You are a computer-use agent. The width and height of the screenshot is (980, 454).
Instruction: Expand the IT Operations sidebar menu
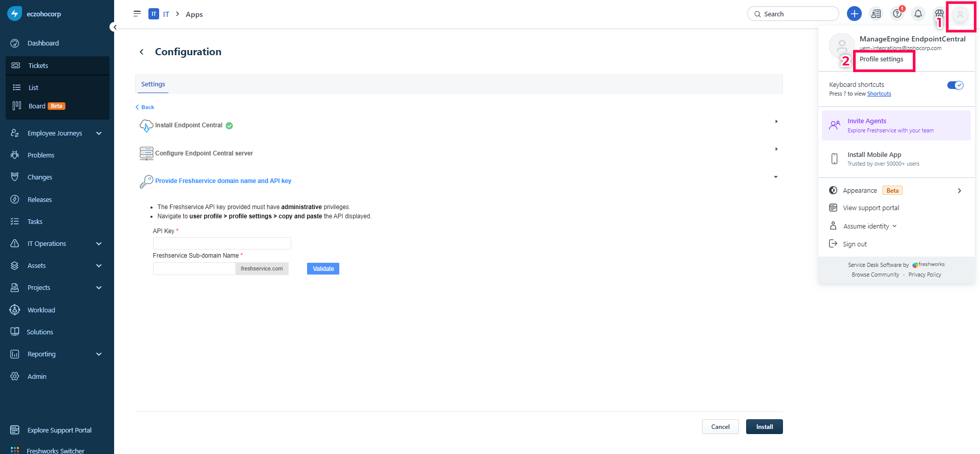click(x=99, y=244)
